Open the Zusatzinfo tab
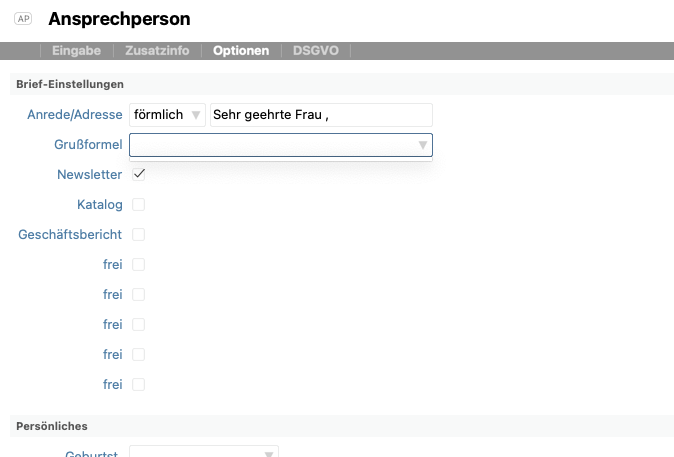Viewport: 674px width, 457px height. 159,50
